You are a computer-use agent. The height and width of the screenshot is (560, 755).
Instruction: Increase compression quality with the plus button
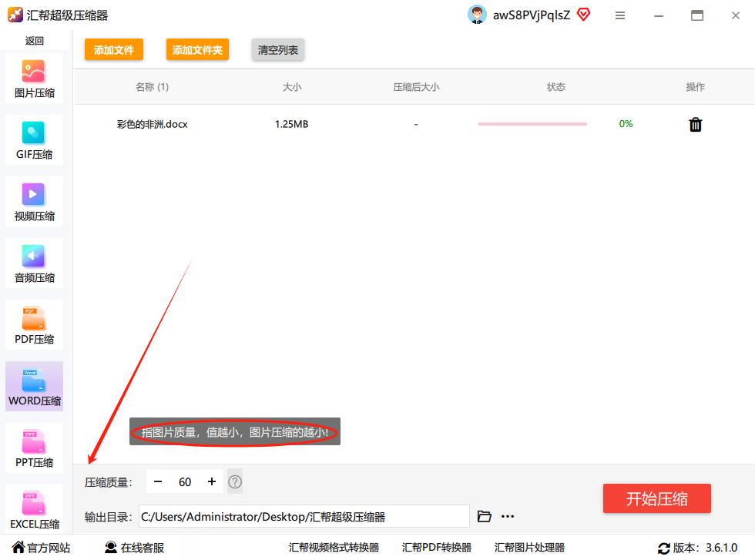pyautogui.click(x=211, y=481)
